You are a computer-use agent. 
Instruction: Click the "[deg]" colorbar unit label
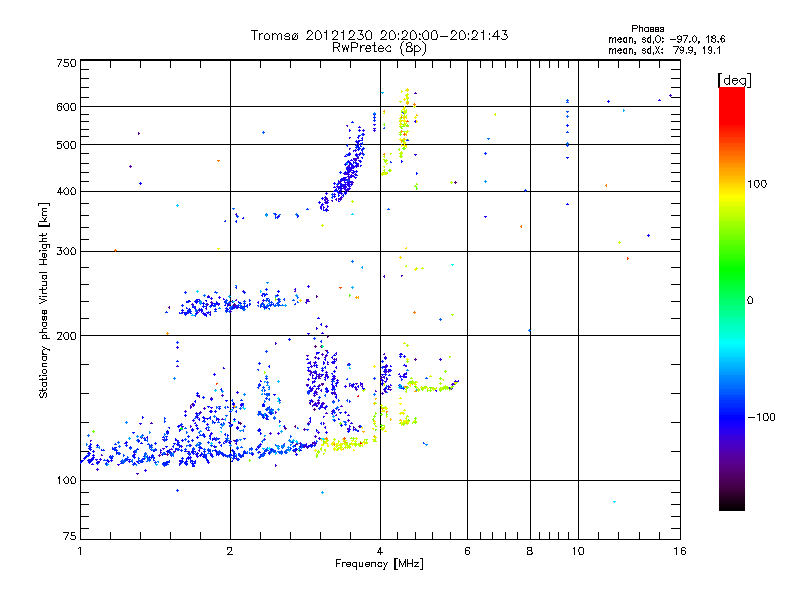tap(734, 80)
